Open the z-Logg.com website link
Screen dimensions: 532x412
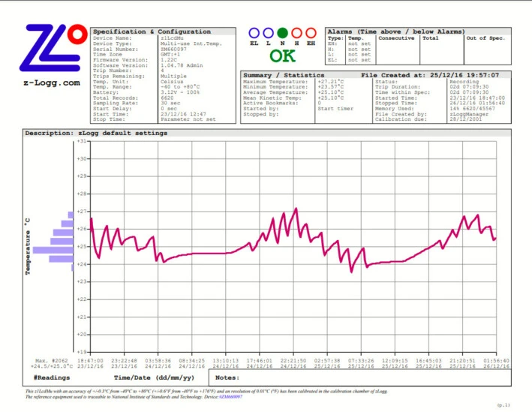[50, 83]
